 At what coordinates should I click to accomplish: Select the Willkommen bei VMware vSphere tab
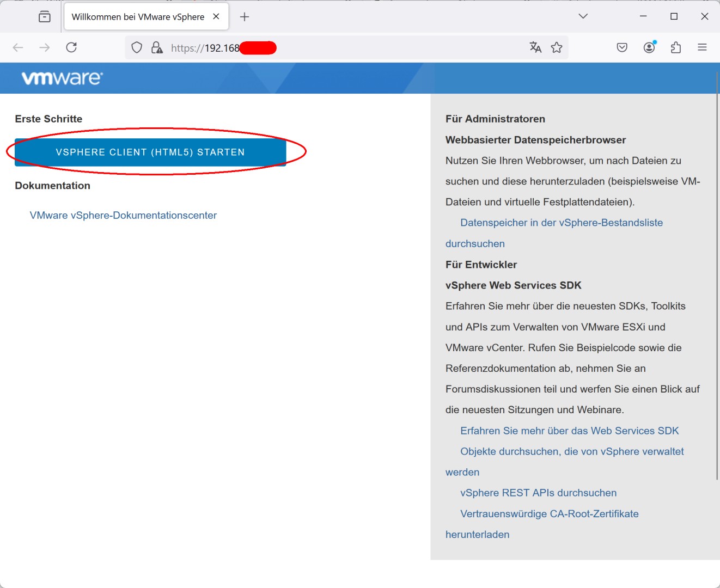tap(147, 17)
